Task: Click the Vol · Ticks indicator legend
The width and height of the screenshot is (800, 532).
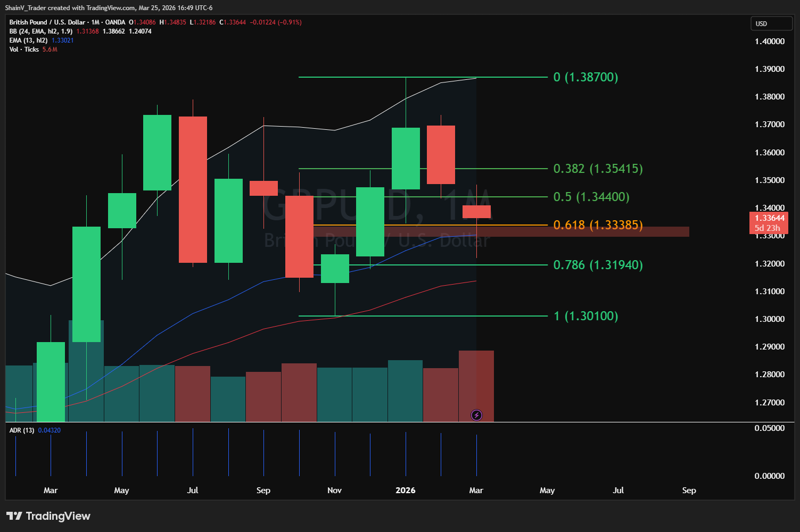Action: click(x=24, y=49)
